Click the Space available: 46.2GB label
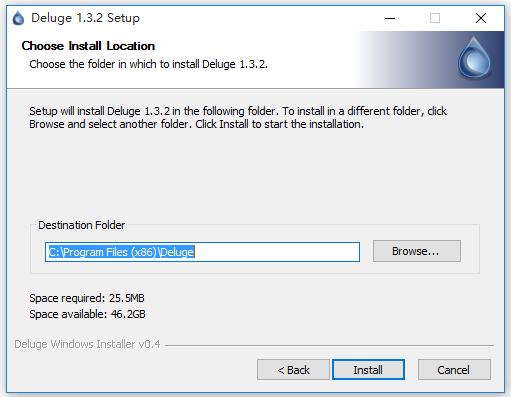This screenshot has height=397, width=511. 87,314
